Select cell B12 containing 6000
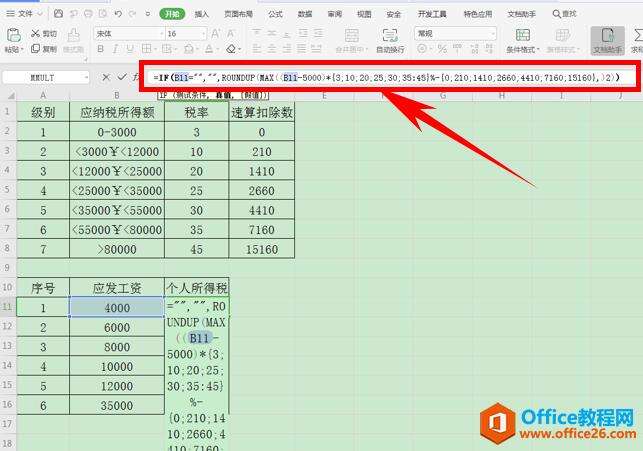The image size is (643, 451). coord(116,326)
